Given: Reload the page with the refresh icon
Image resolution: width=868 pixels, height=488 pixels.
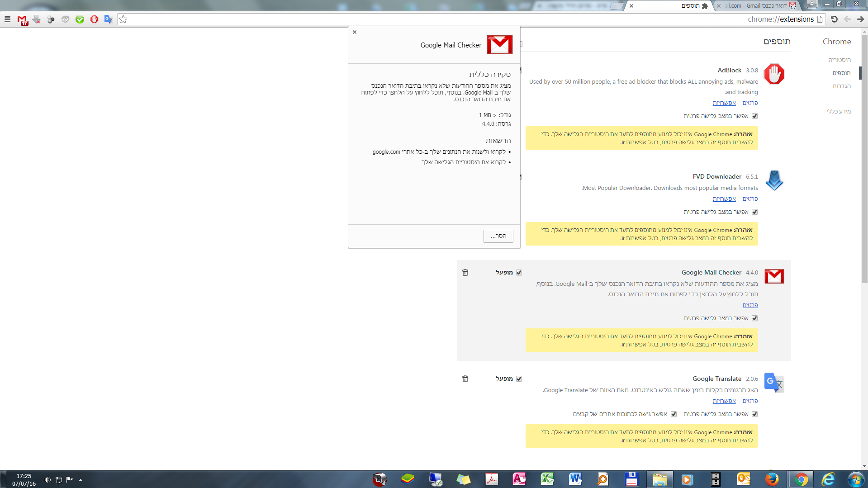Looking at the screenshot, I should 834,19.
